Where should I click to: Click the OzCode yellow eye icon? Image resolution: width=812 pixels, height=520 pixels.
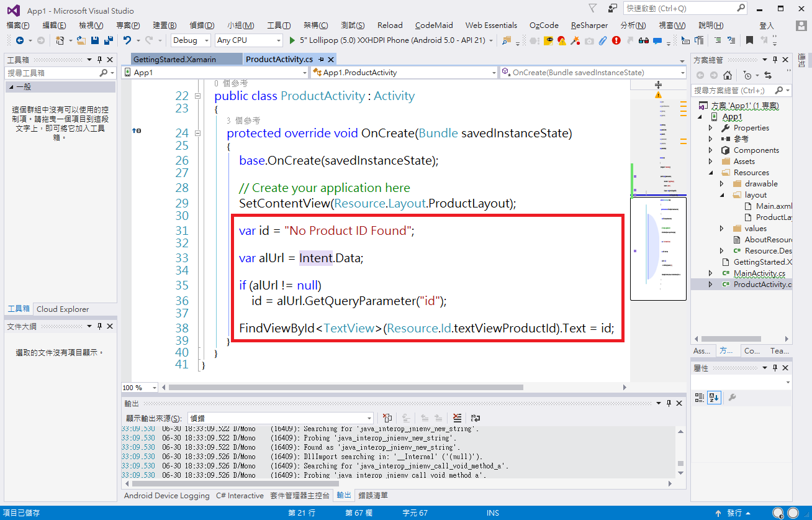[x=549, y=40]
